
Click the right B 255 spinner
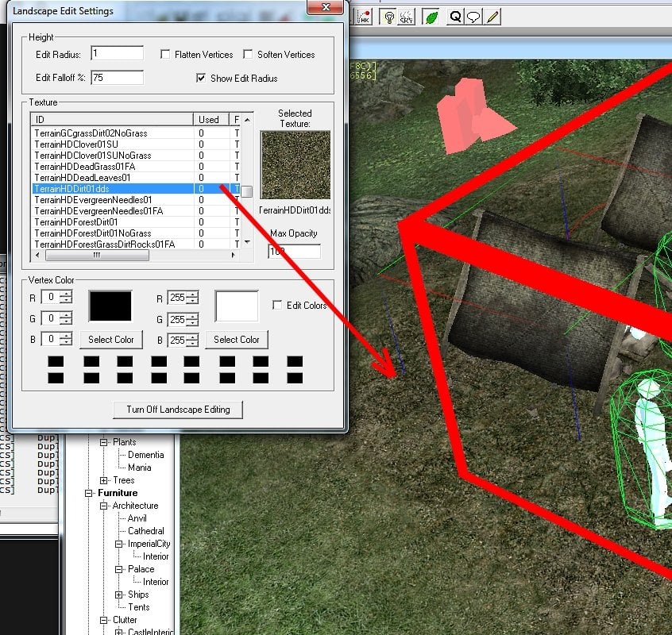pos(192,341)
